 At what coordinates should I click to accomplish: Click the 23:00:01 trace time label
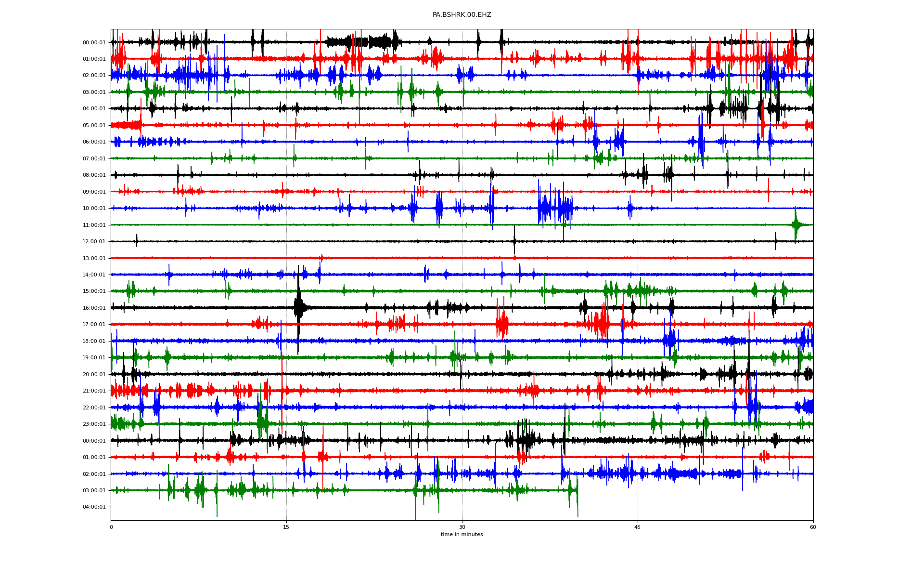click(x=94, y=424)
